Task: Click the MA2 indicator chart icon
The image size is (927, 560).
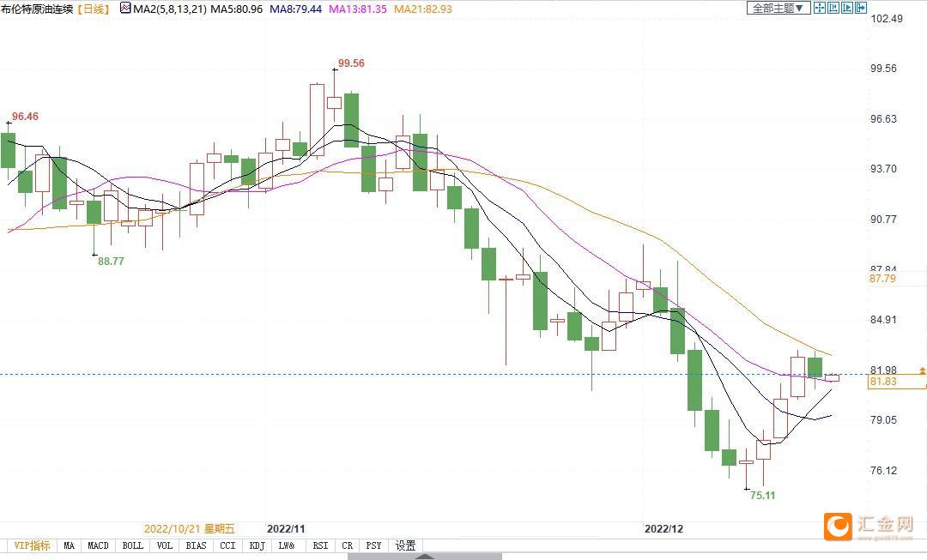Action: click(x=125, y=9)
